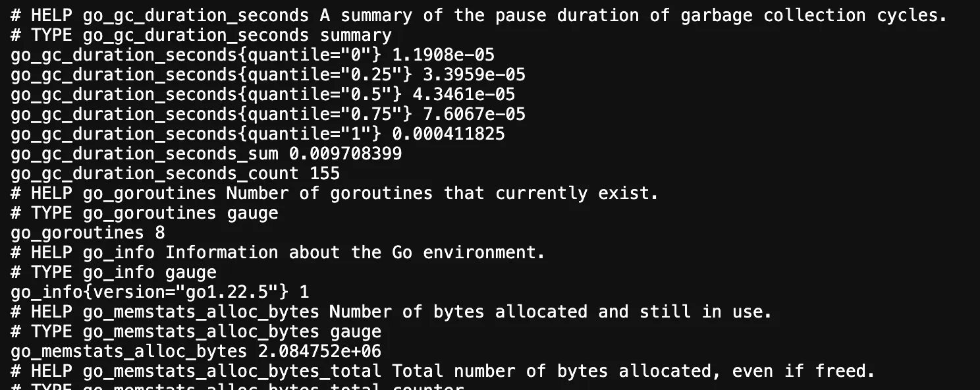980x390 pixels.
Task: Click the go_gc_duration_seconds TYPE summary line
Action: tap(201, 35)
